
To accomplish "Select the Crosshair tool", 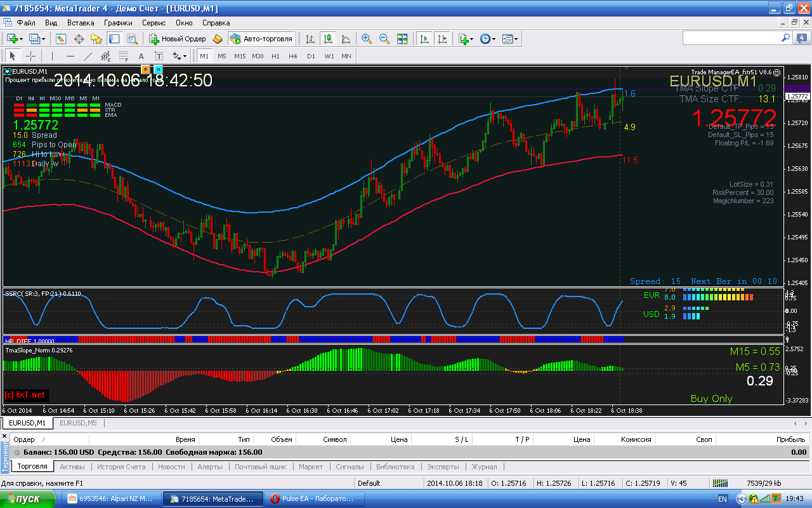I will tap(30, 56).
